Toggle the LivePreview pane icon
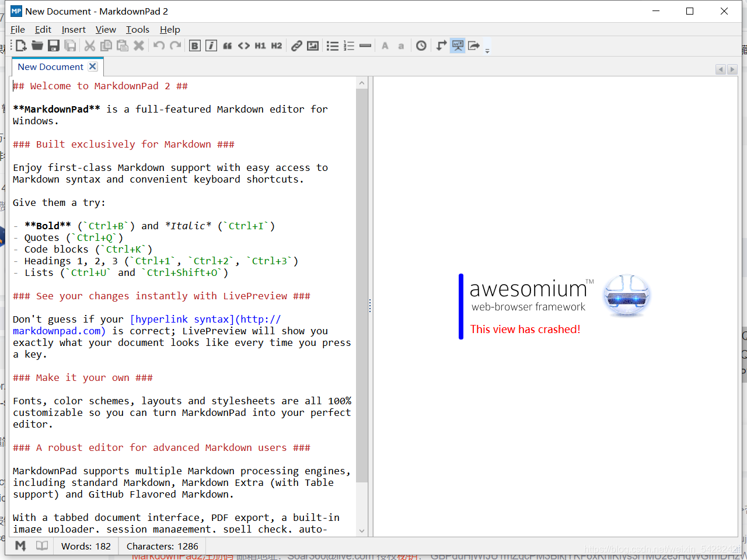This screenshot has width=747, height=560. point(458,45)
